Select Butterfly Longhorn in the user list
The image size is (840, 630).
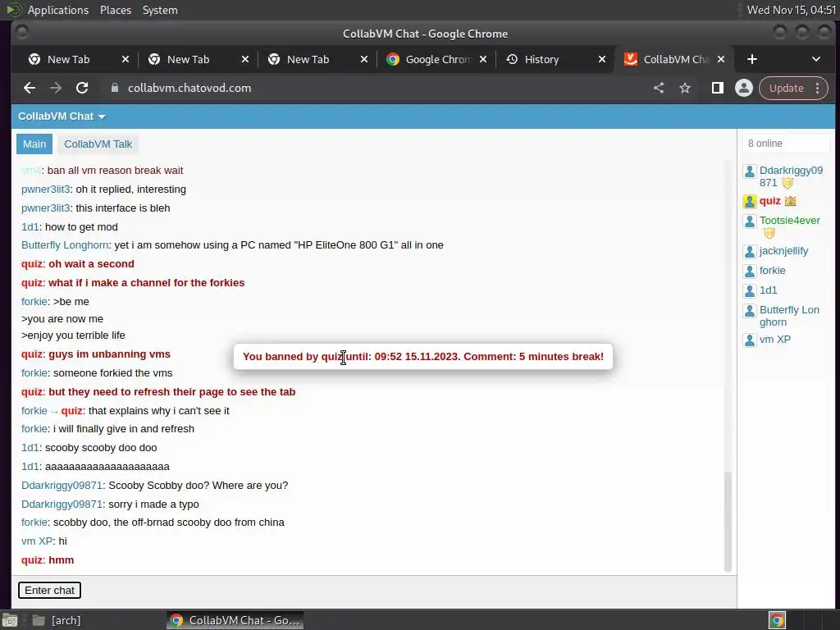click(789, 316)
